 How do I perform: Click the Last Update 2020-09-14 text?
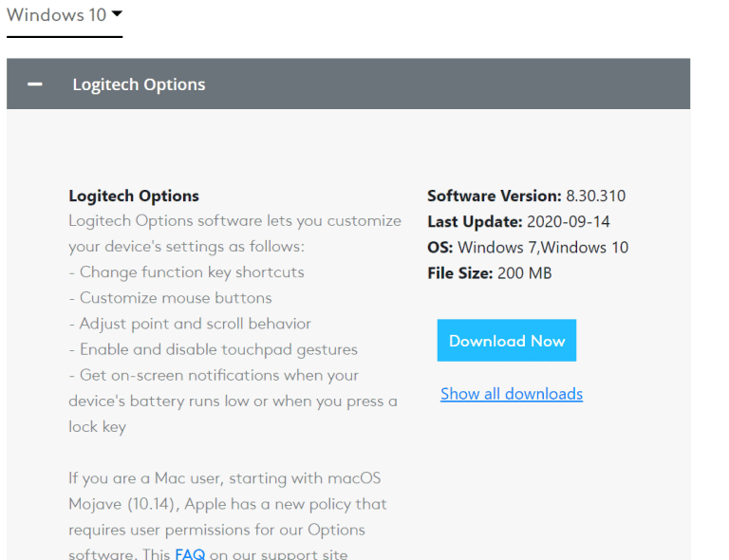pyautogui.click(x=518, y=222)
